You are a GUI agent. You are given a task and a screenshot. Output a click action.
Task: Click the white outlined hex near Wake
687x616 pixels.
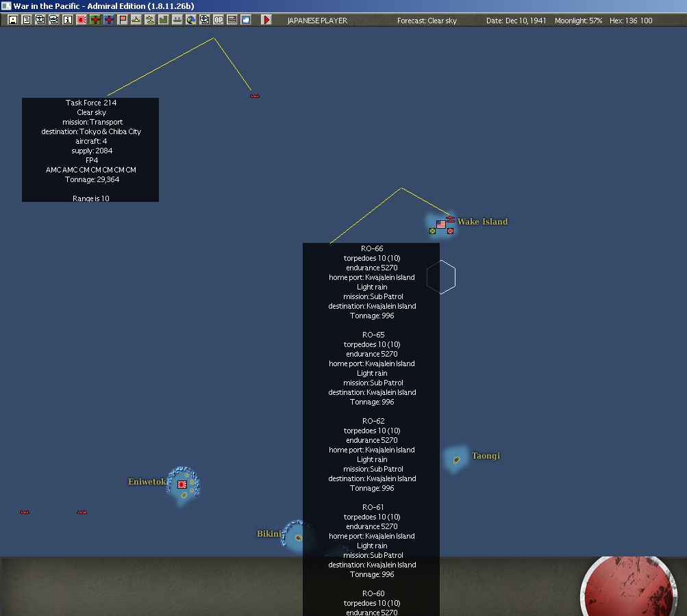tap(441, 277)
